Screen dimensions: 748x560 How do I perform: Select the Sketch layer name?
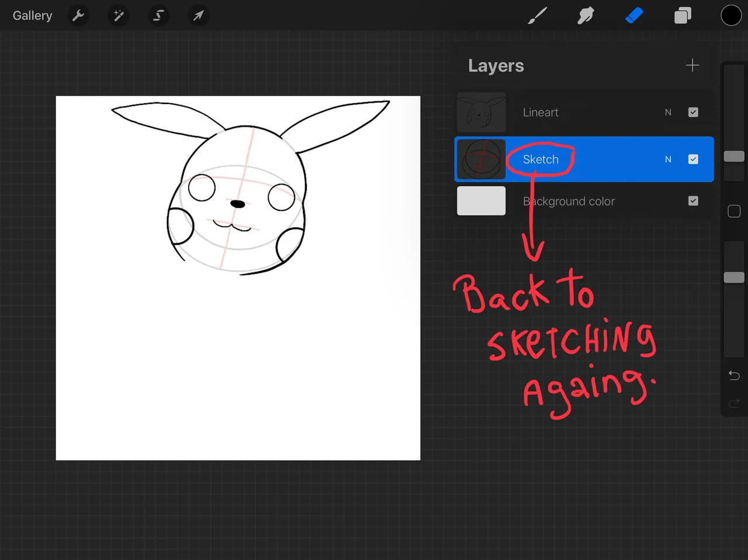pyautogui.click(x=541, y=159)
